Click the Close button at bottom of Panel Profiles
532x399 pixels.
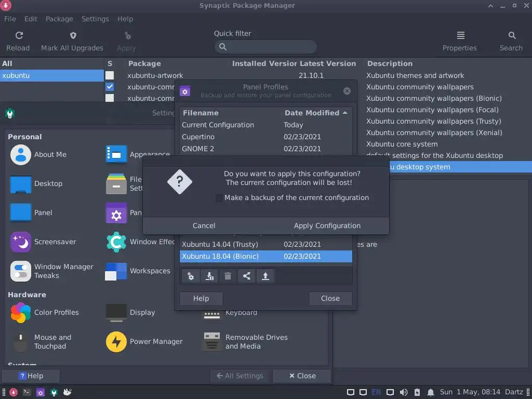click(x=330, y=299)
